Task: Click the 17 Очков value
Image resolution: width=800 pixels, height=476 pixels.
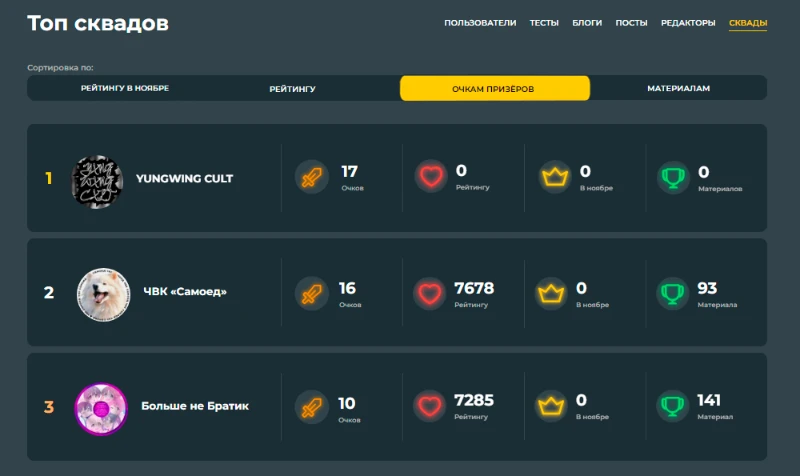Action: click(349, 171)
